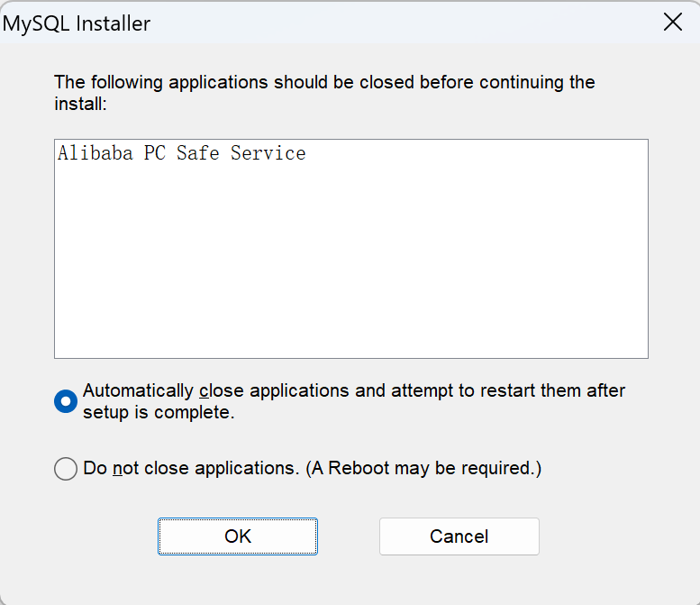
Task: Dismiss the installer prompt via Cancel
Action: pyautogui.click(x=459, y=536)
